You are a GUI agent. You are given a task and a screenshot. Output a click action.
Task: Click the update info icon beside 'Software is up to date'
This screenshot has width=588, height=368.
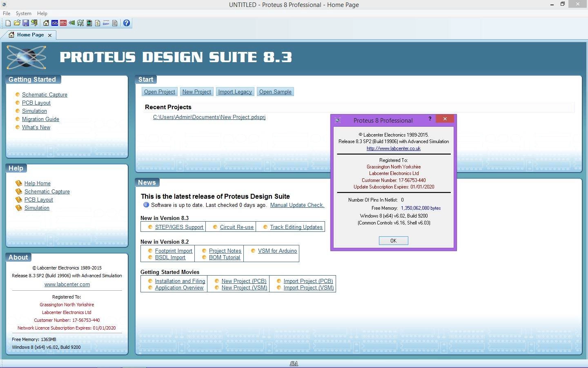(x=146, y=205)
